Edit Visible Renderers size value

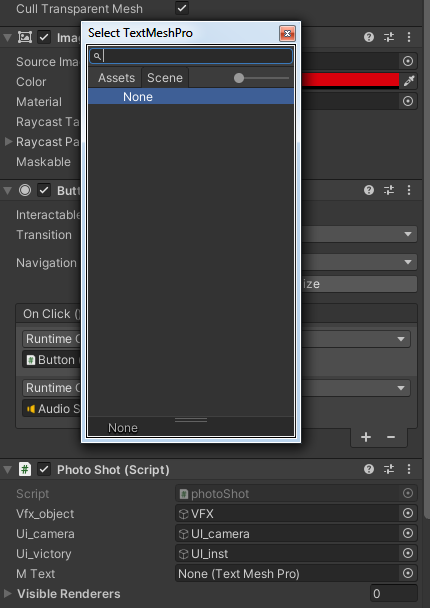point(394,594)
